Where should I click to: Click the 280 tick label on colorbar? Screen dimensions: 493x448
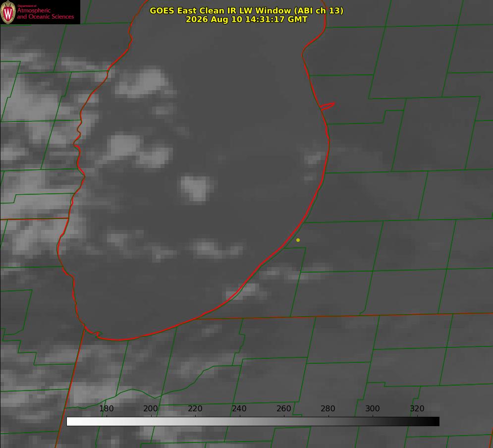328,408
